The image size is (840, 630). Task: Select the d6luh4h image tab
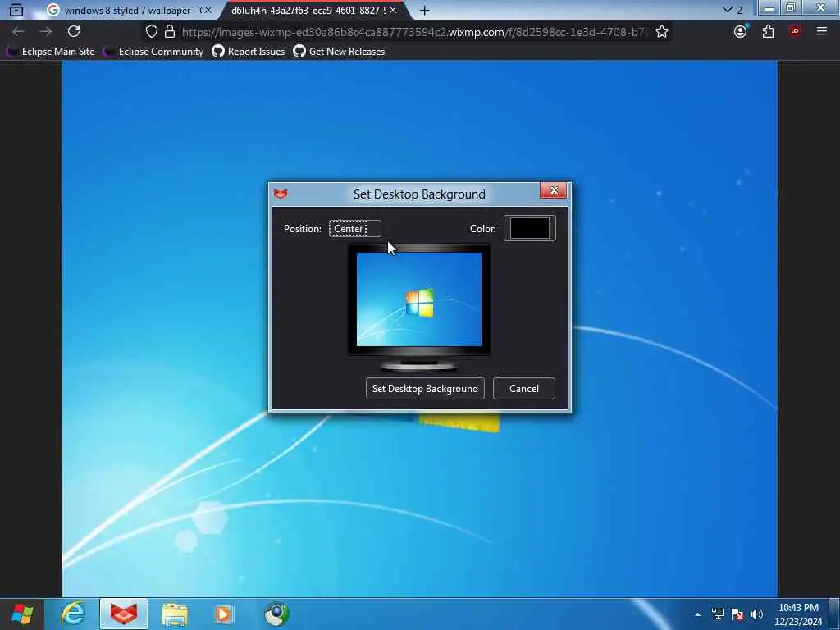coord(309,10)
